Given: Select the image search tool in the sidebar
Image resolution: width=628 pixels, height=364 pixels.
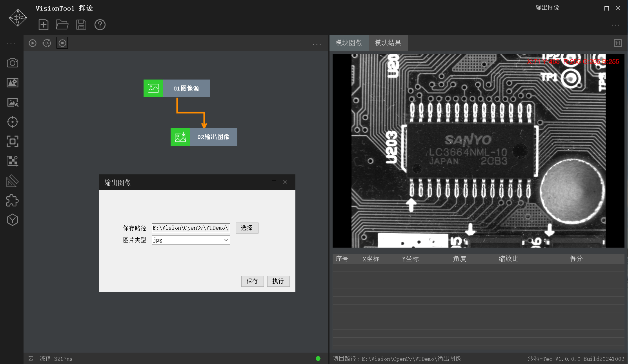Looking at the screenshot, I should [x=13, y=102].
